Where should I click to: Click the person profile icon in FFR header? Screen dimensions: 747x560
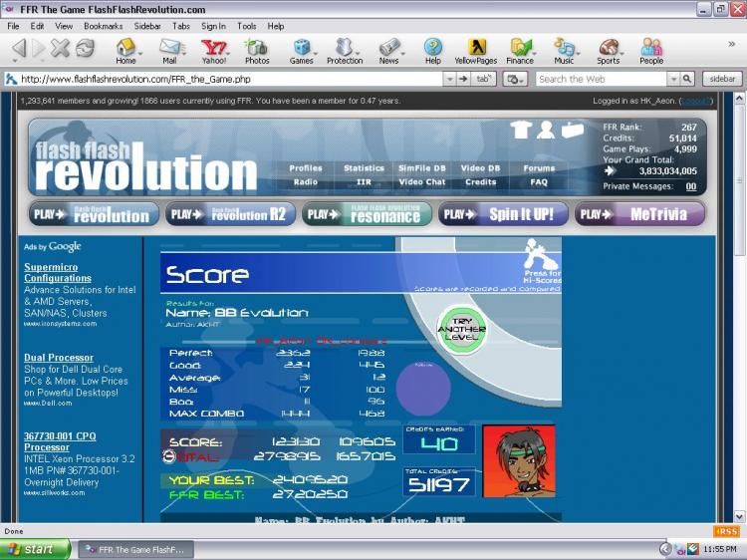pos(546,130)
